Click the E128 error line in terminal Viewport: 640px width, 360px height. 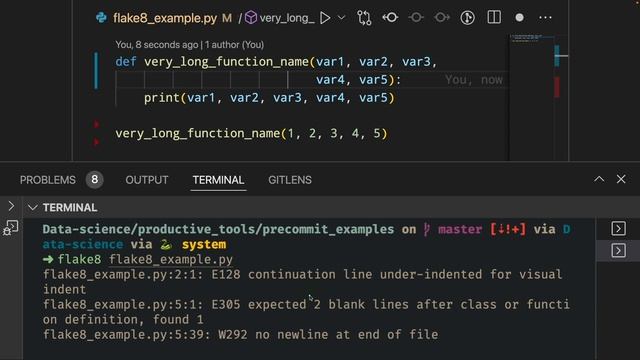click(x=302, y=282)
